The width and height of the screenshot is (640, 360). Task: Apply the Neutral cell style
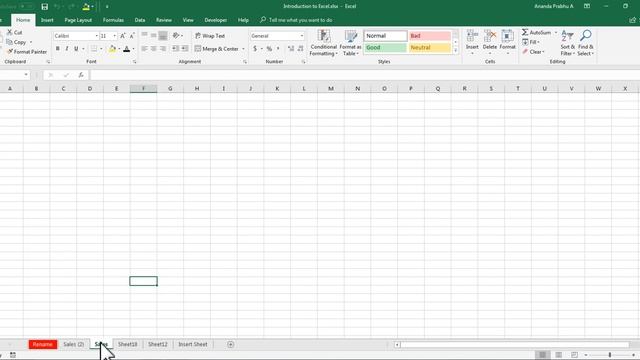click(429, 48)
